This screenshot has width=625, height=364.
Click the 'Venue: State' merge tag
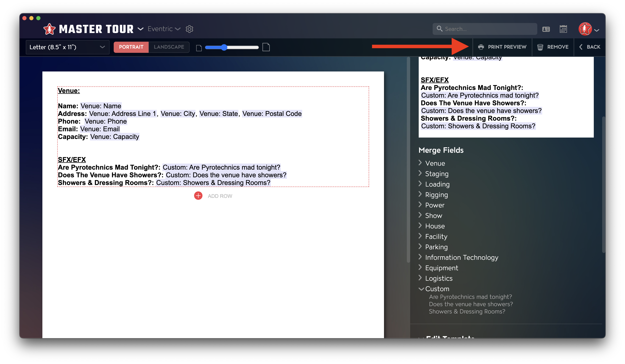pos(219,113)
